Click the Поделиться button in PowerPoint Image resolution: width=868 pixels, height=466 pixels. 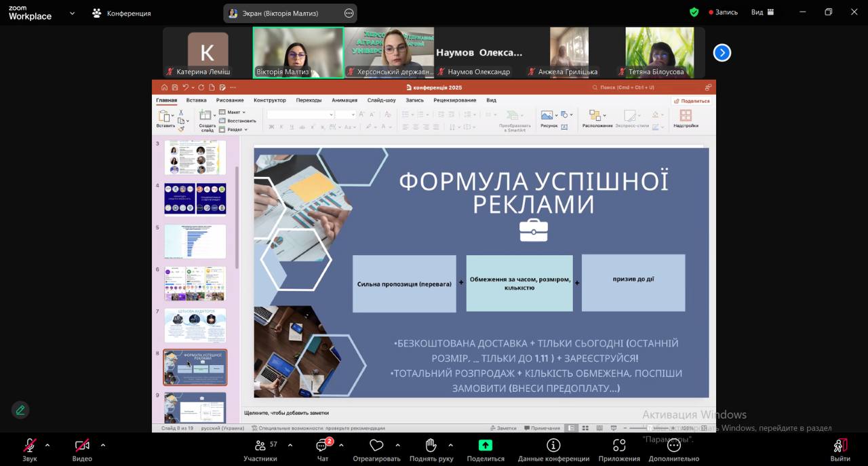692,101
